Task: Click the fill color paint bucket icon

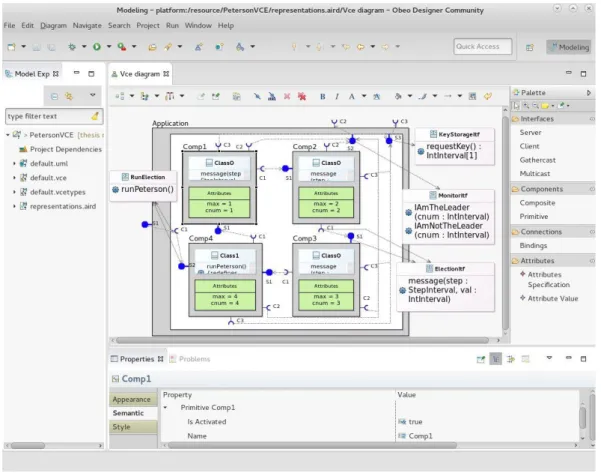Action: (398, 97)
